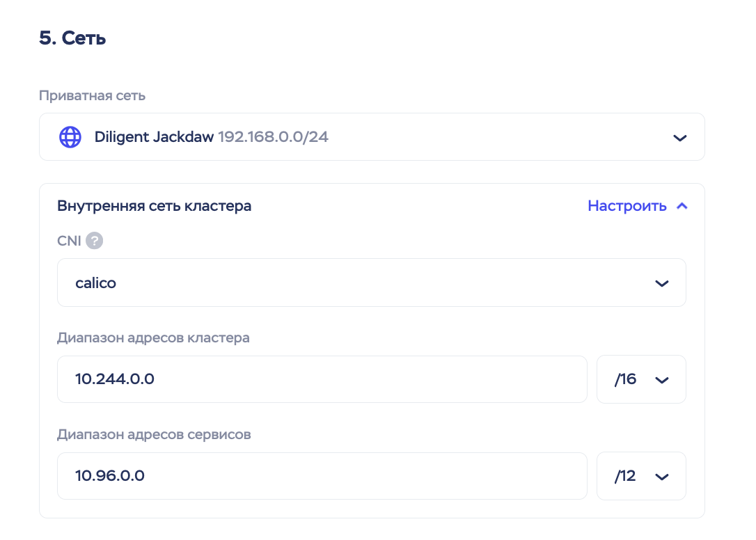Click the Внутренняя сеть кластера heading

click(155, 206)
